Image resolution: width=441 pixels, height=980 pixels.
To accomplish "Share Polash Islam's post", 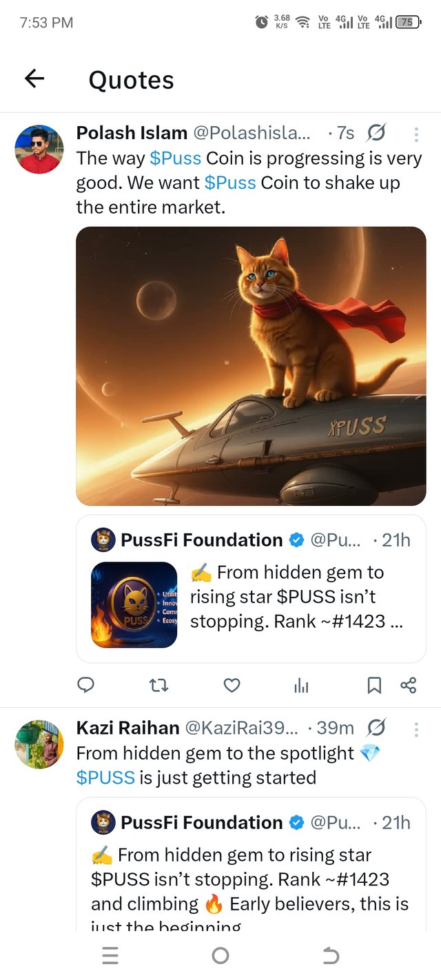I will click(x=408, y=685).
